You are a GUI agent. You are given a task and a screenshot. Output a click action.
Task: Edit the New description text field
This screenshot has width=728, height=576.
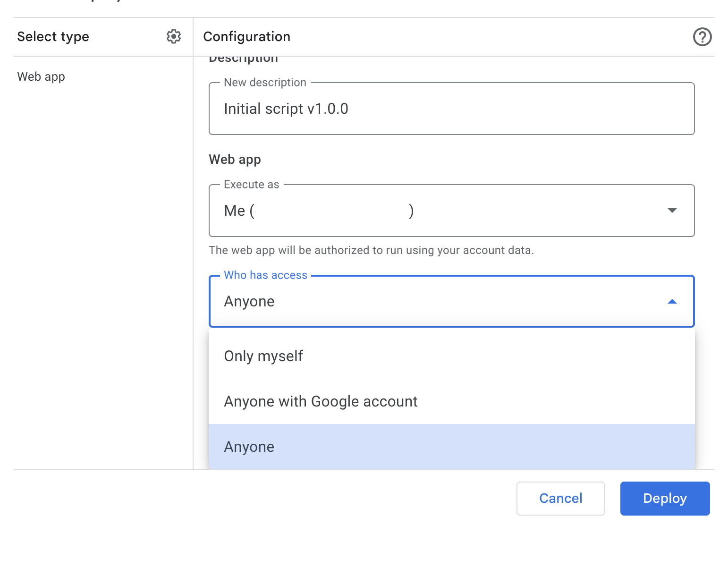tap(452, 109)
